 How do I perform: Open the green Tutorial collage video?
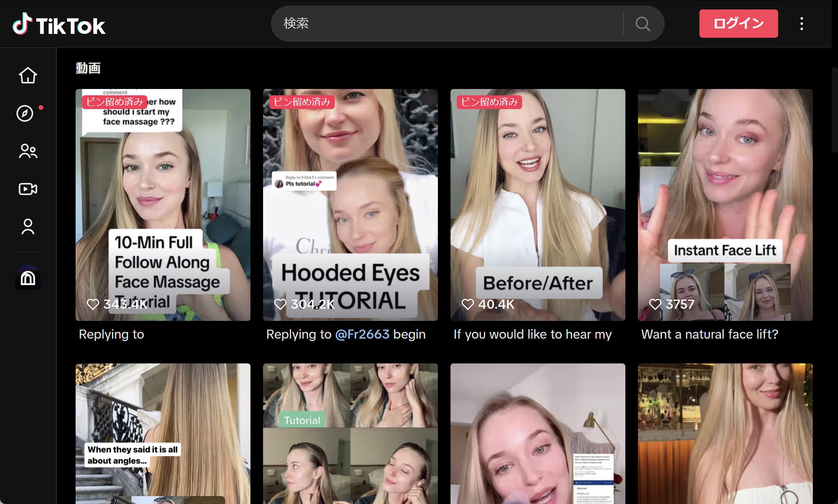point(350,434)
